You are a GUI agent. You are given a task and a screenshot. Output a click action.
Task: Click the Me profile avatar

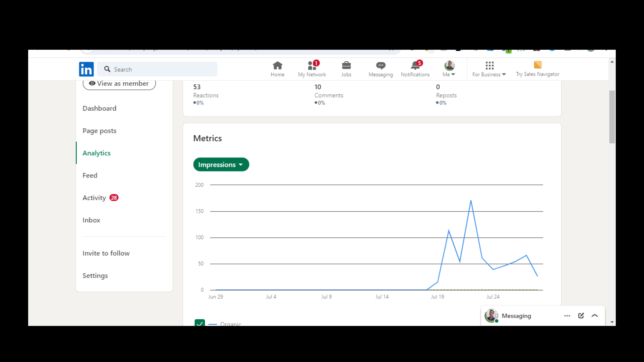tap(449, 65)
